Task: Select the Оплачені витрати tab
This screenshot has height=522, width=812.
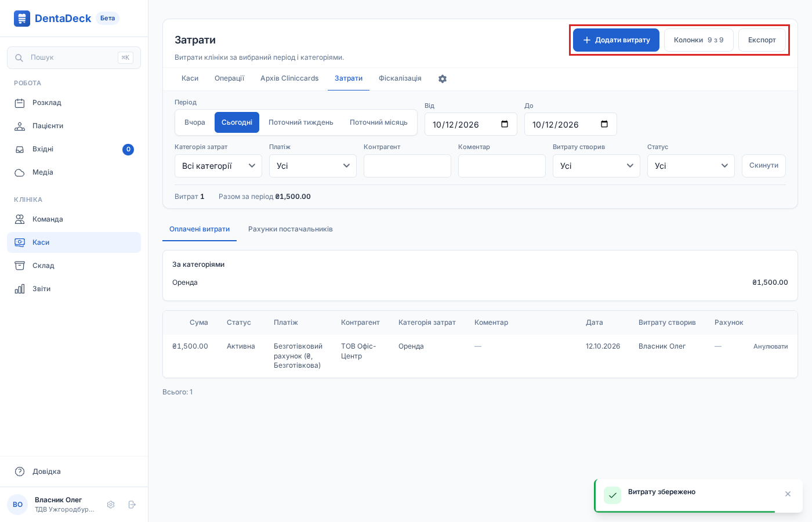Action: coord(200,229)
